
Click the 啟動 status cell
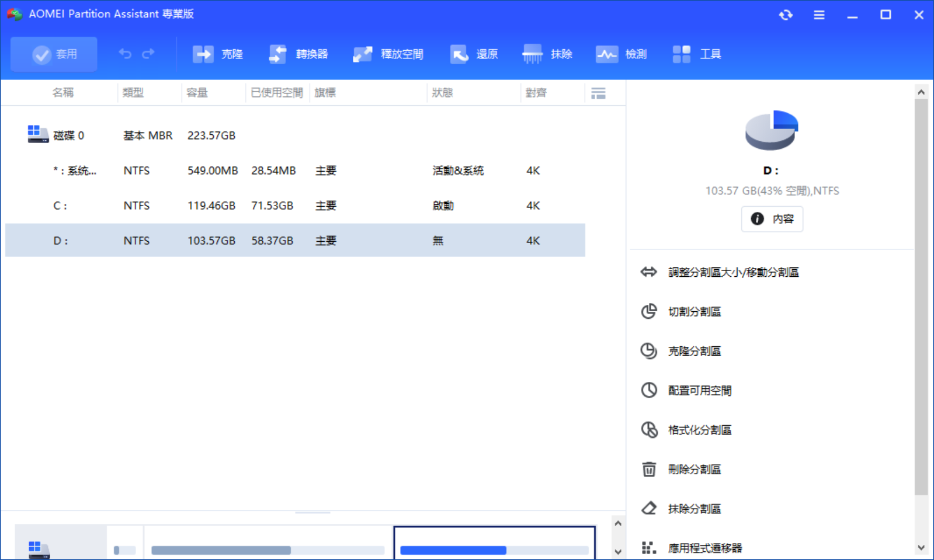coord(443,206)
